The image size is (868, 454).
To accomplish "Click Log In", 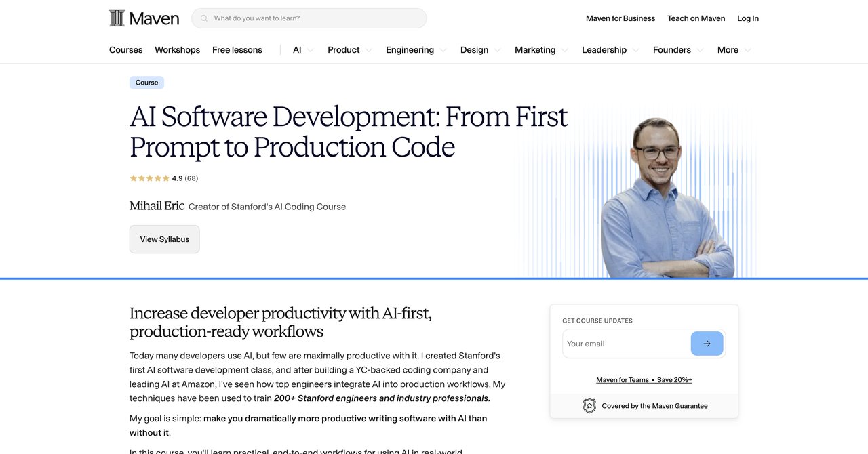I will [x=748, y=18].
